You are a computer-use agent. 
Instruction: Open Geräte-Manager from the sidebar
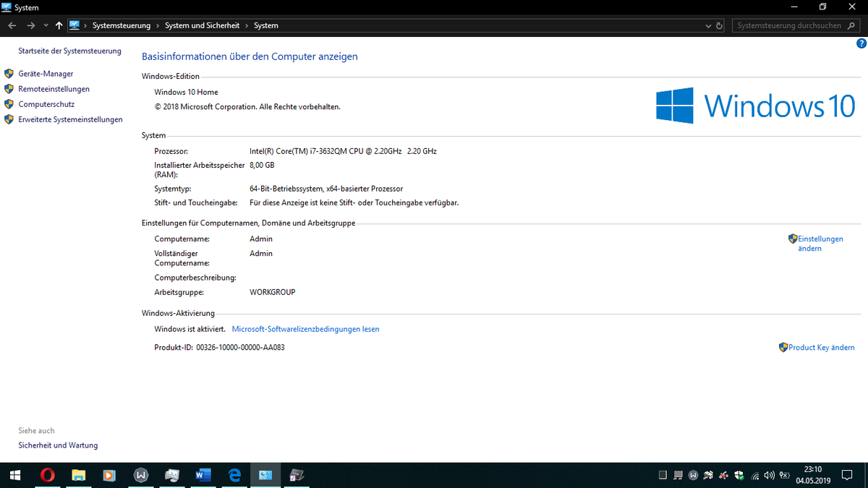point(46,74)
